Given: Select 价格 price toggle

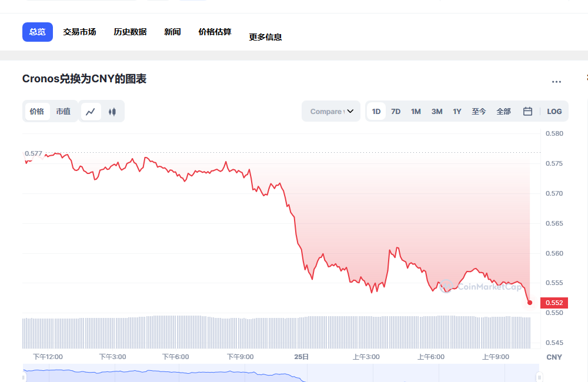Looking at the screenshot, I should 36,112.
